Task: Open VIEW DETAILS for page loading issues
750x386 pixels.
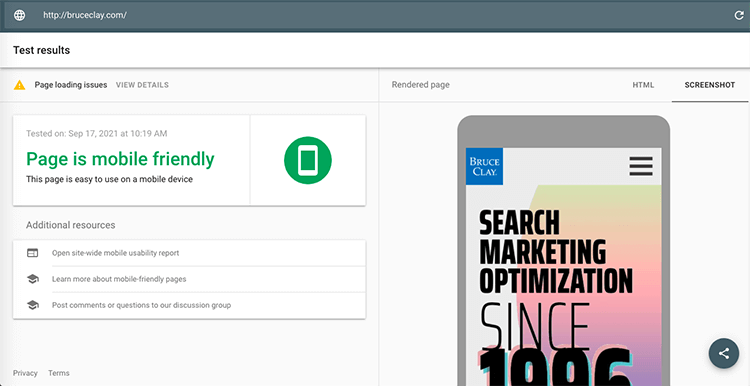Action: coord(142,85)
